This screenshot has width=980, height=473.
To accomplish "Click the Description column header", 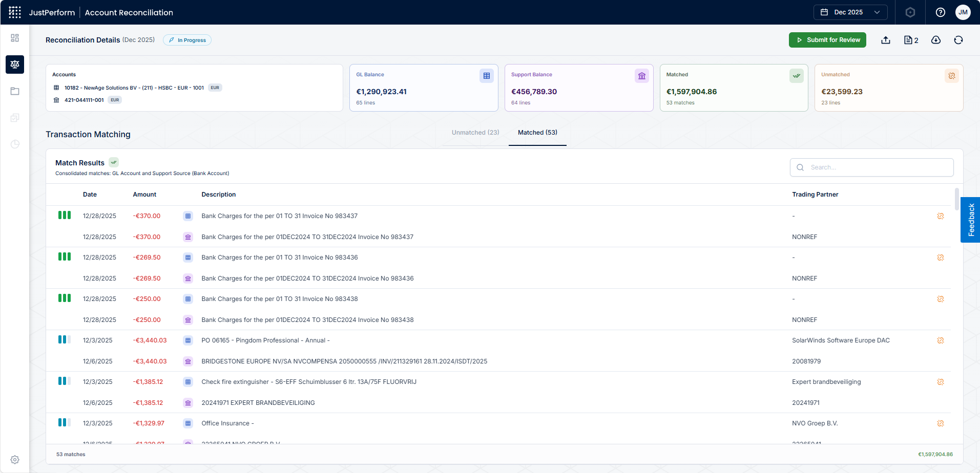I will pyautogui.click(x=219, y=195).
